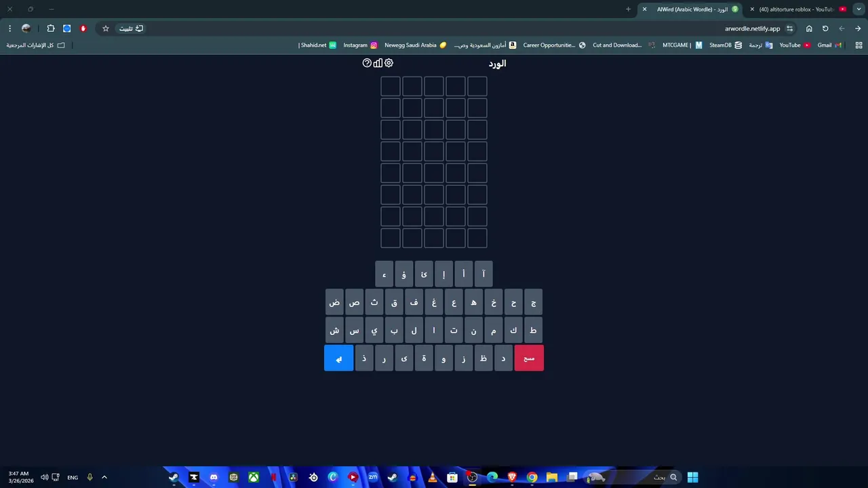The image size is (868, 488).
Task: Expand the tab search dropdown arrow
Action: (859, 9)
